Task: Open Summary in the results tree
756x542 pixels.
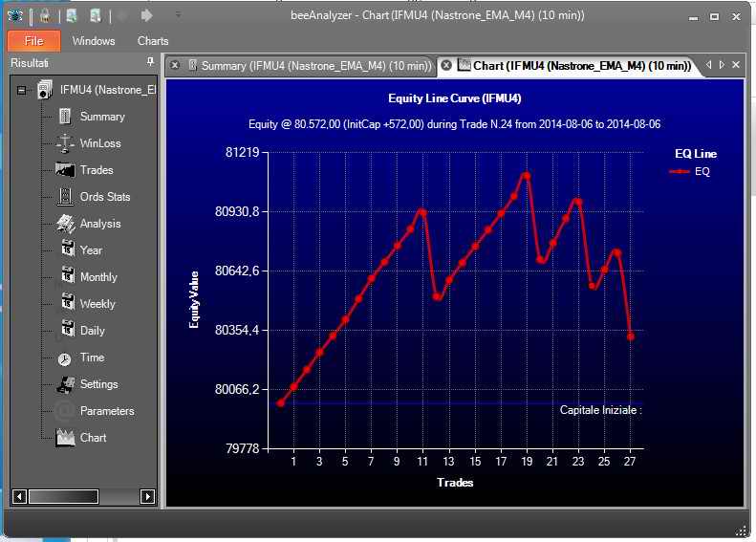Action: click(x=102, y=117)
